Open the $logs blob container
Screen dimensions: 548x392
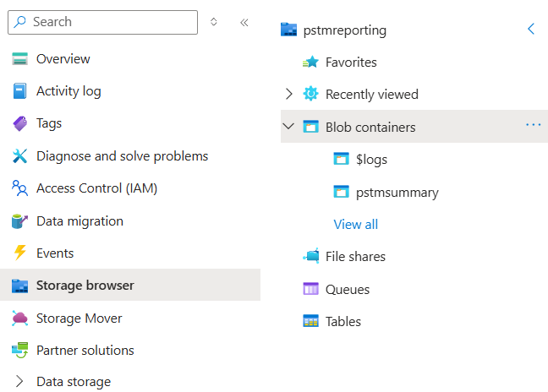[371, 160]
